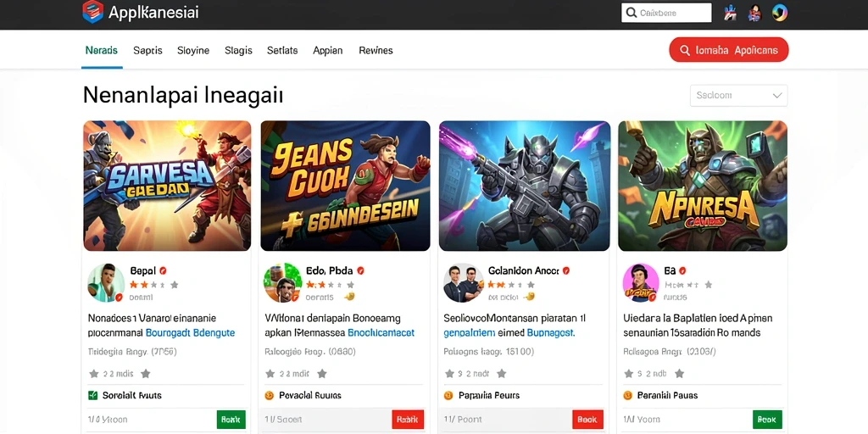The height and width of the screenshot is (434, 868).
Task: Open the blue-and-red icon right of the search box
Action: click(x=730, y=13)
